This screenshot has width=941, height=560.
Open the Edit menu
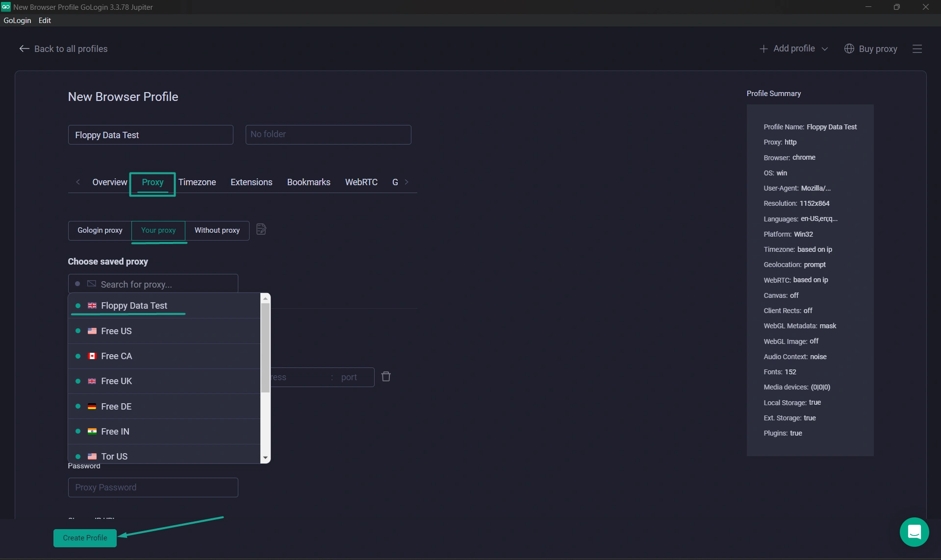pos(45,20)
